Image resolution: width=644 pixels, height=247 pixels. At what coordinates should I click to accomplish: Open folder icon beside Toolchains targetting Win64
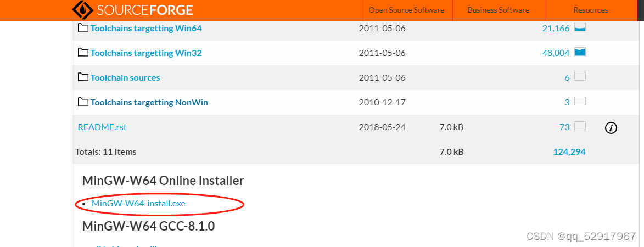(x=83, y=29)
